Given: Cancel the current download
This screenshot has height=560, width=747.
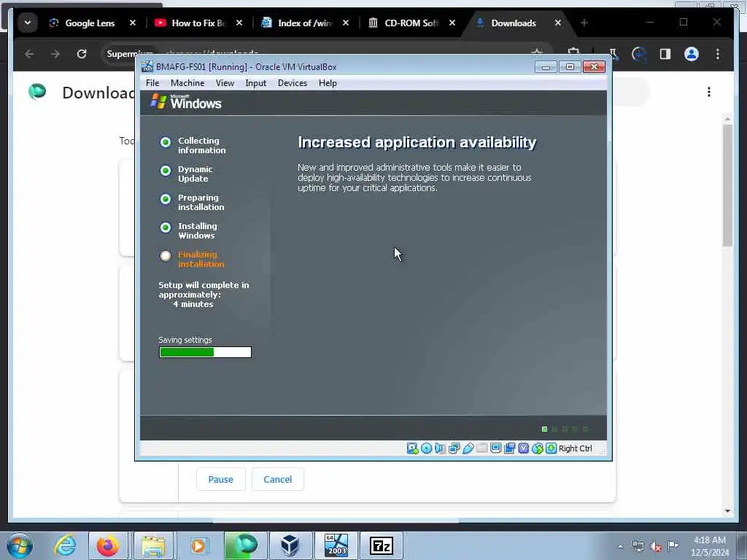Looking at the screenshot, I should [278, 480].
